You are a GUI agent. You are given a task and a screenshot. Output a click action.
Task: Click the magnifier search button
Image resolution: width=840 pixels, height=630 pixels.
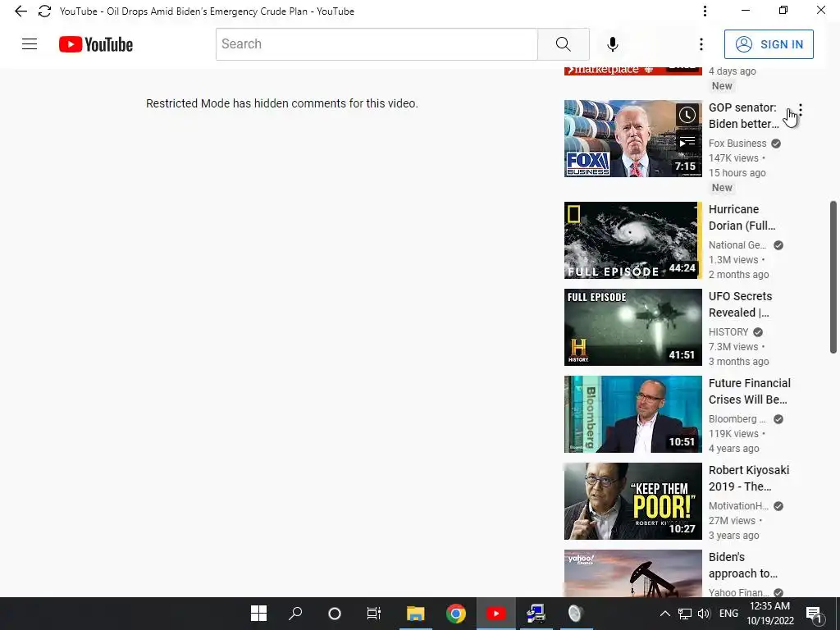pos(563,44)
